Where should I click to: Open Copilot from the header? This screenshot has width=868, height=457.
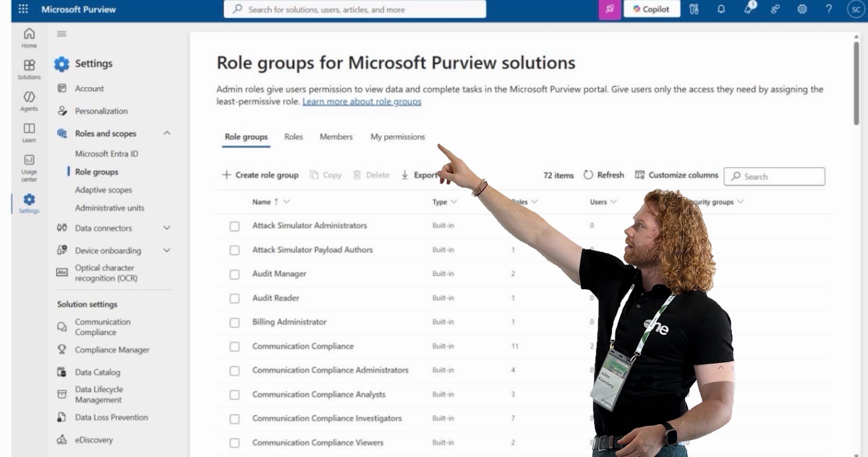point(651,9)
